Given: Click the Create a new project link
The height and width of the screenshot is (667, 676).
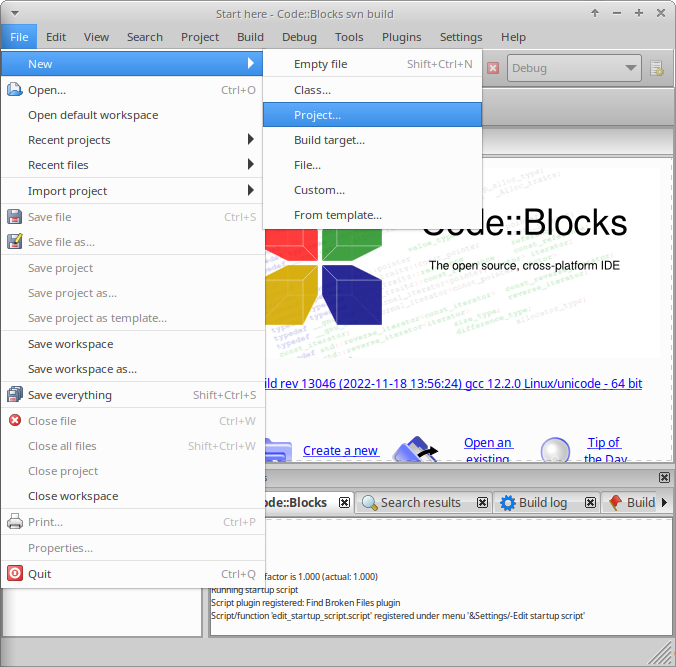Looking at the screenshot, I should pyautogui.click(x=341, y=451).
